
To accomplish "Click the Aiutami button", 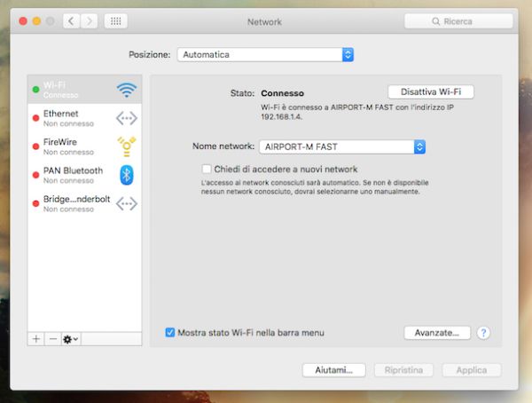I will coord(333,369).
